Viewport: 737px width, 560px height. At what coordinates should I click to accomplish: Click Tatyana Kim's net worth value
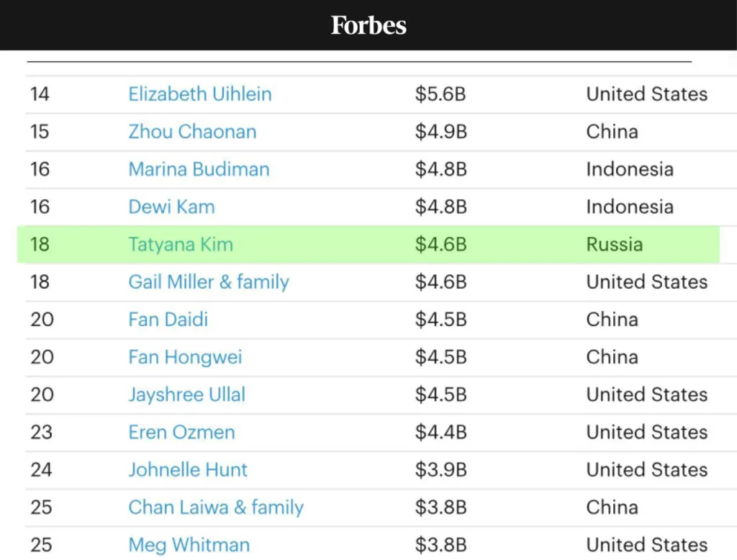click(441, 244)
